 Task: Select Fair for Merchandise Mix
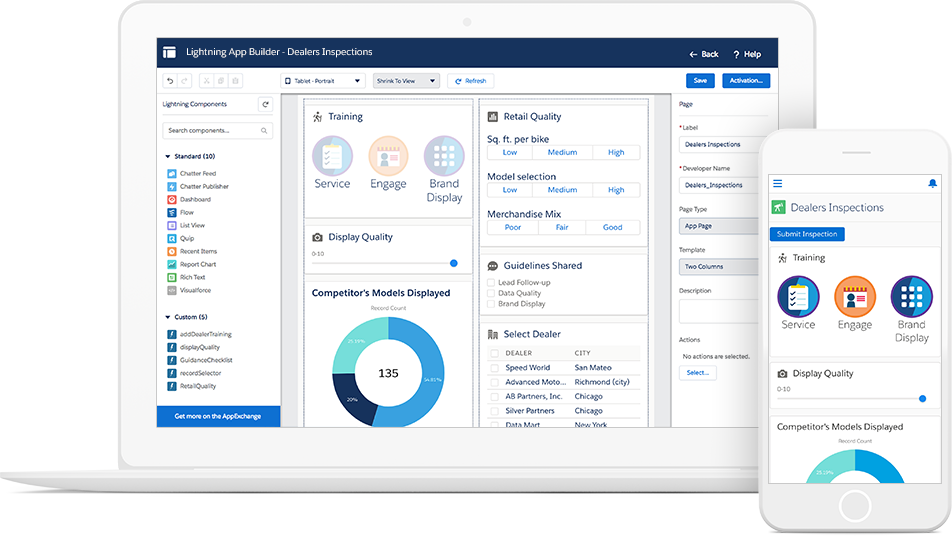tap(562, 227)
